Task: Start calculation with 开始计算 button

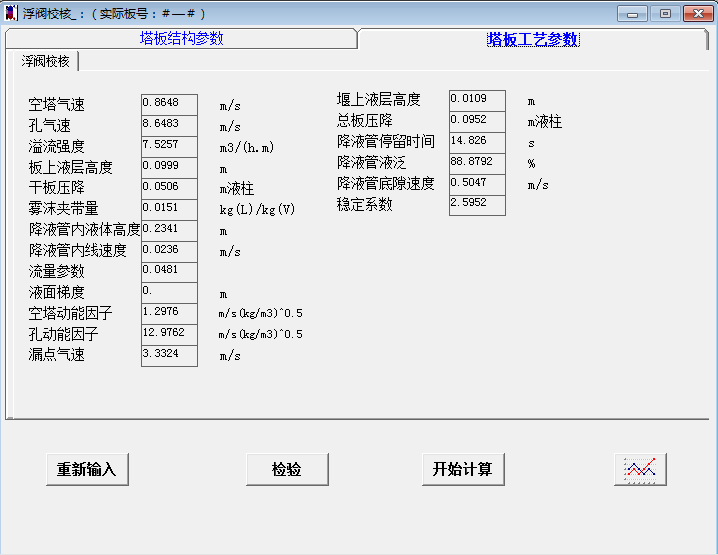Action: (463, 469)
